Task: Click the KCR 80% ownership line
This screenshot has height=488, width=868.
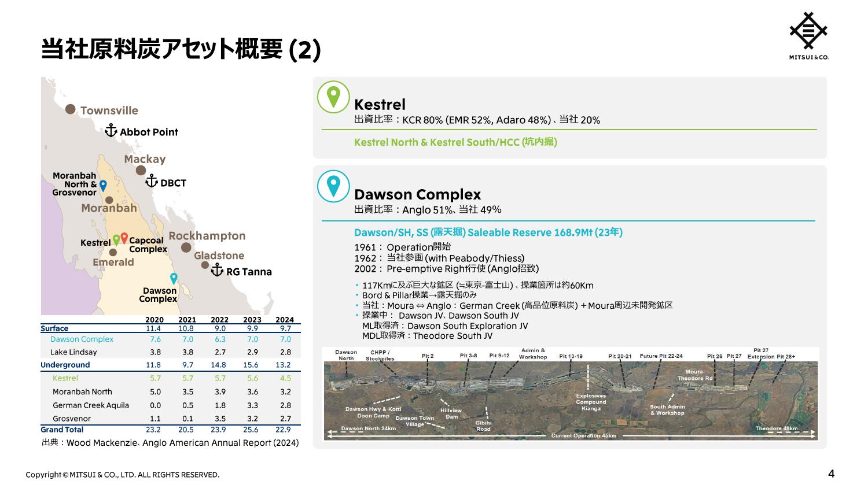Action: click(477, 120)
